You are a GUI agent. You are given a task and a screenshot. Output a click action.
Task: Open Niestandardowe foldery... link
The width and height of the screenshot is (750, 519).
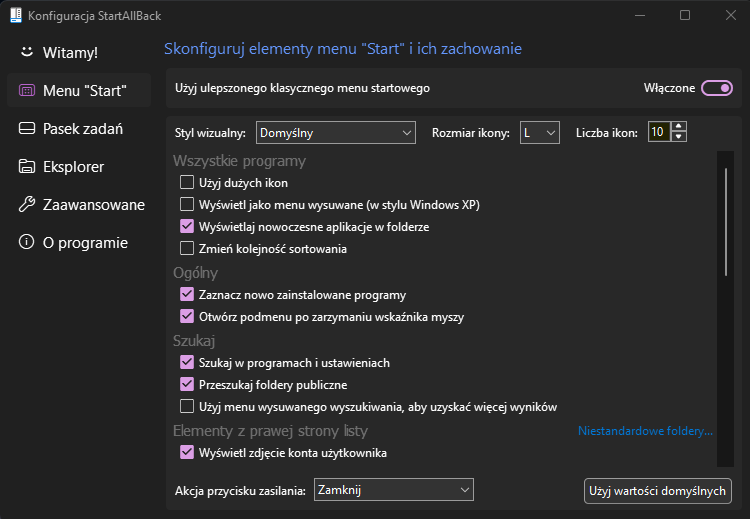(645, 431)
